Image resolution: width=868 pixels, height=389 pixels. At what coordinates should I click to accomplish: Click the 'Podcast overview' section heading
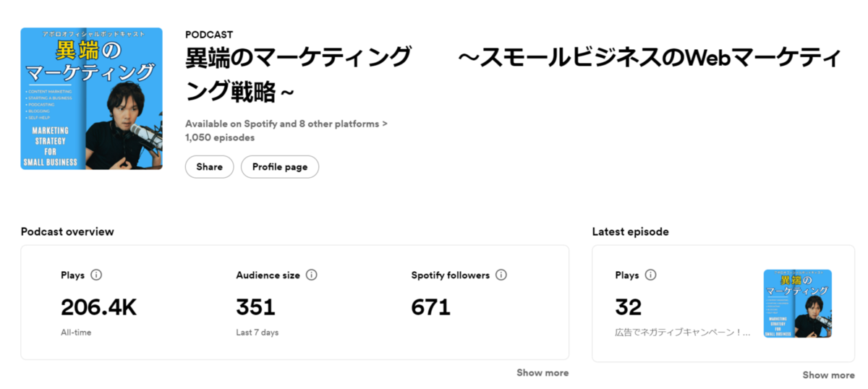[x=67, y=232]
